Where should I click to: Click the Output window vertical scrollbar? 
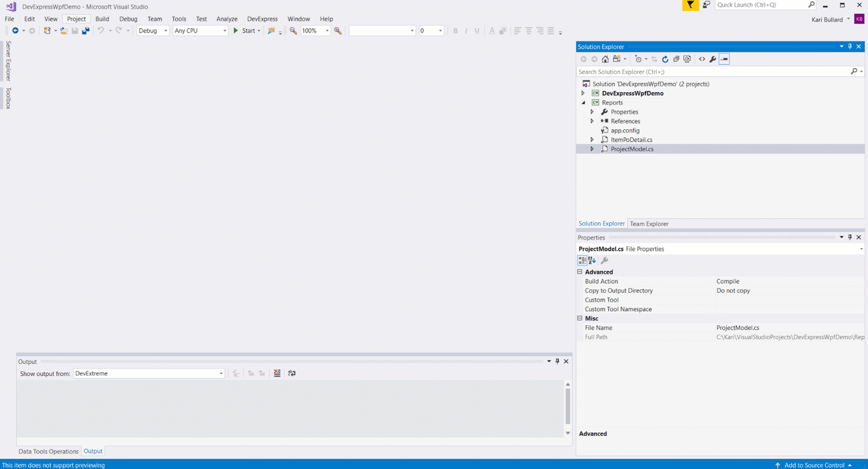[568, 406]
